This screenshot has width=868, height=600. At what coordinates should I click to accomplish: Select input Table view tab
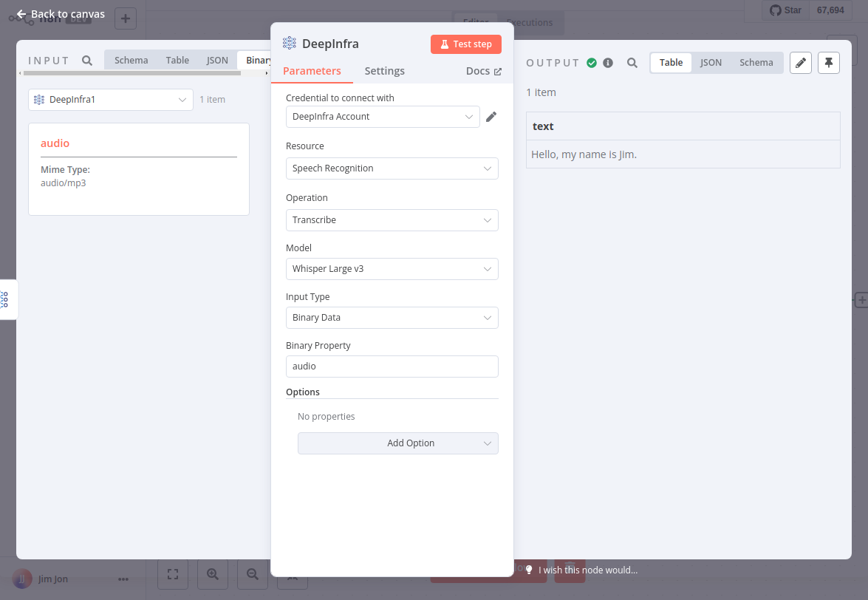[x=177, y=61]
